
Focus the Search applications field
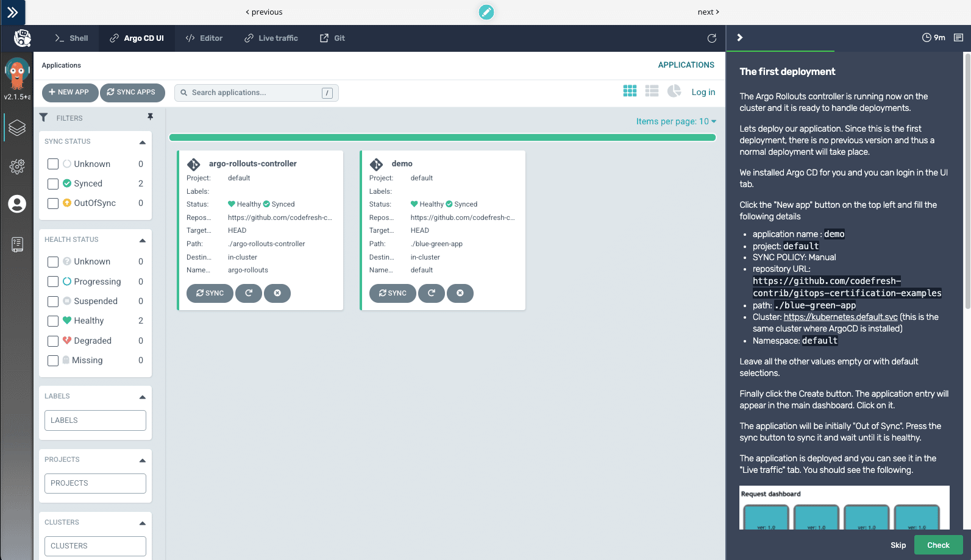tap(255, 93)
